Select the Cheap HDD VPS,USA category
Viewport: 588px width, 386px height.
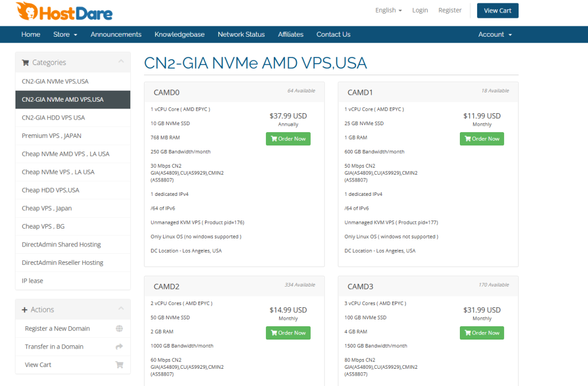73,190
